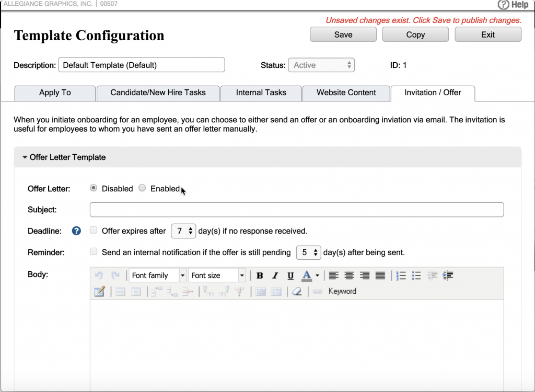Open the Website Content tab
This screenshot has height=392, width=535.
[346, 93]
